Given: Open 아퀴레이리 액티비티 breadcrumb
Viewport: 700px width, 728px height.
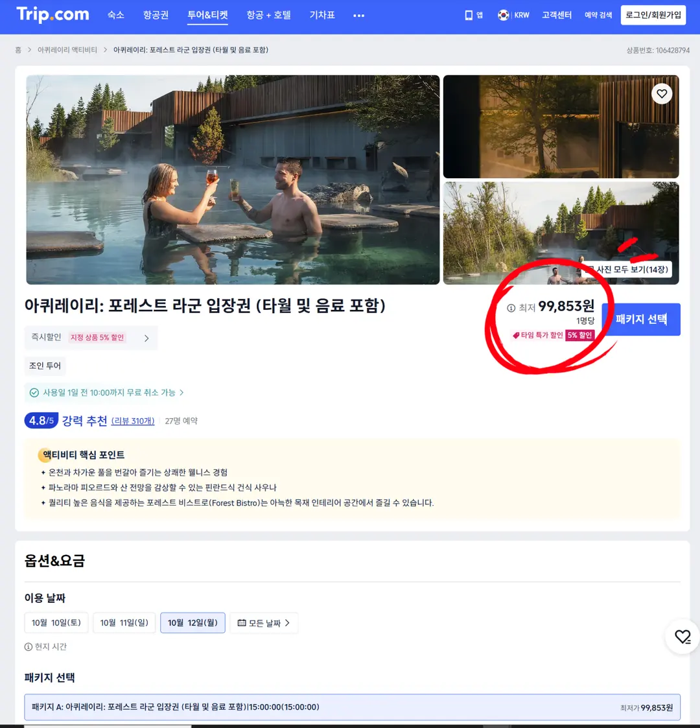Looking at the screenshot, I should (x=67, y=50).
